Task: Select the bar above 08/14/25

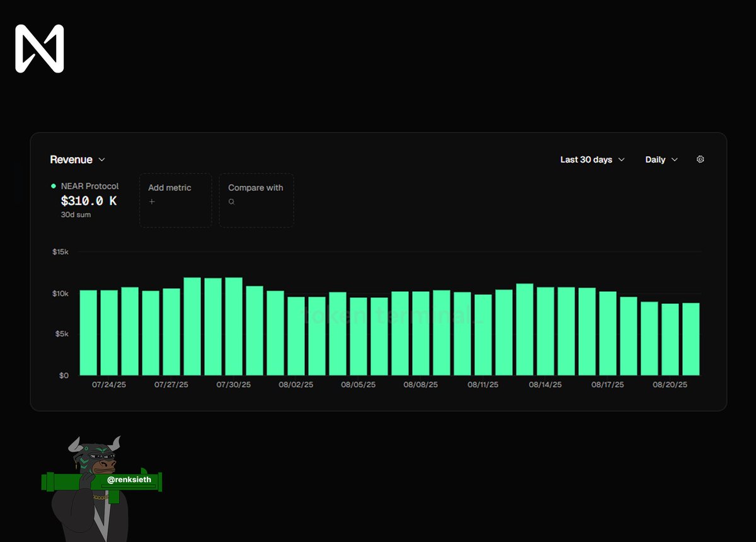Action: (546, 332)
